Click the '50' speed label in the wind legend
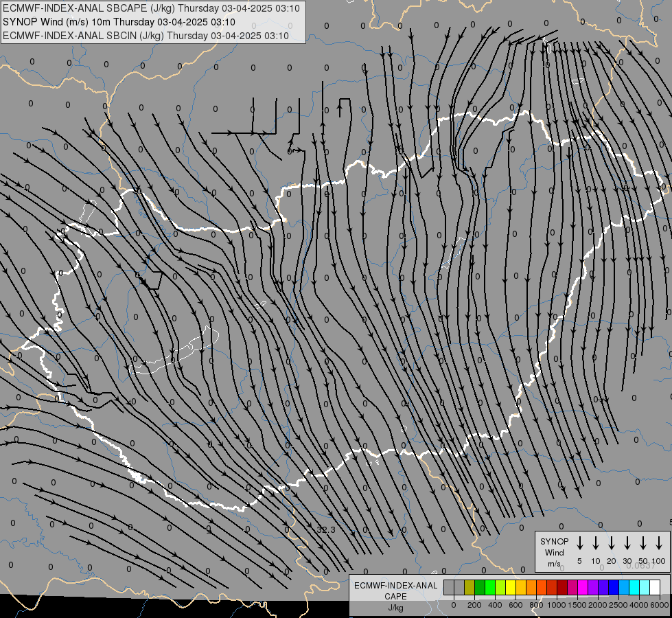Viewport: 672px width, 618px height. [x=643, y=561]
